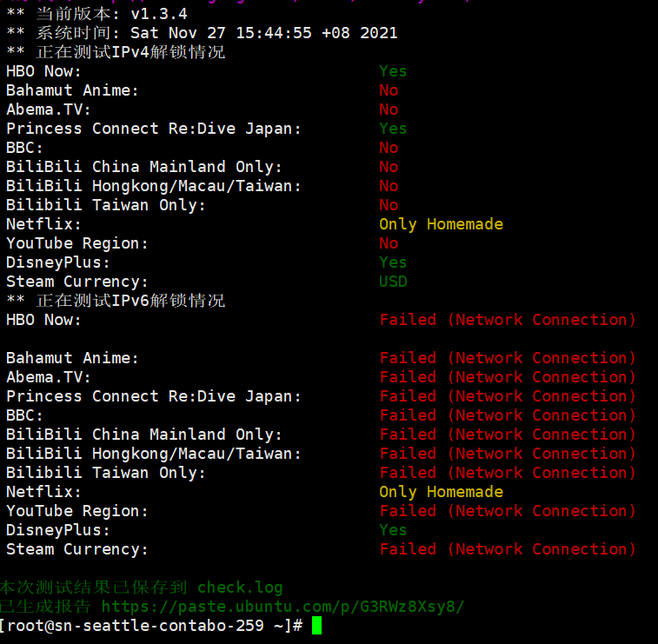Click the green terminal cursor block
The width and height of the screenshot is (658, 644).
pos(316,626)
